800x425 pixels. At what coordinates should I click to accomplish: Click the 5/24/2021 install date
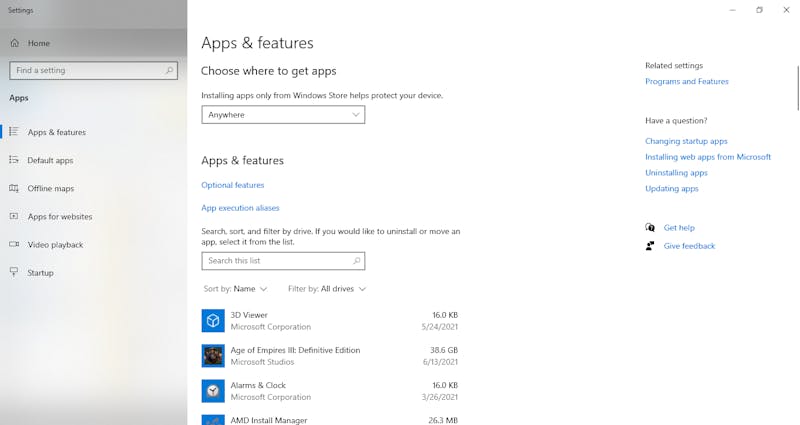440,327
